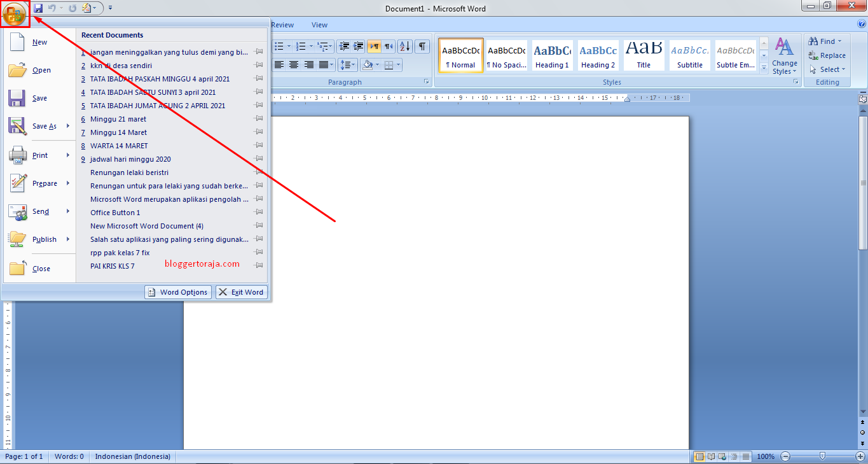This screenshot has height=464, width=868.
Task: Expand the Shading color dropdown
Action: click(x=377, y=64)
